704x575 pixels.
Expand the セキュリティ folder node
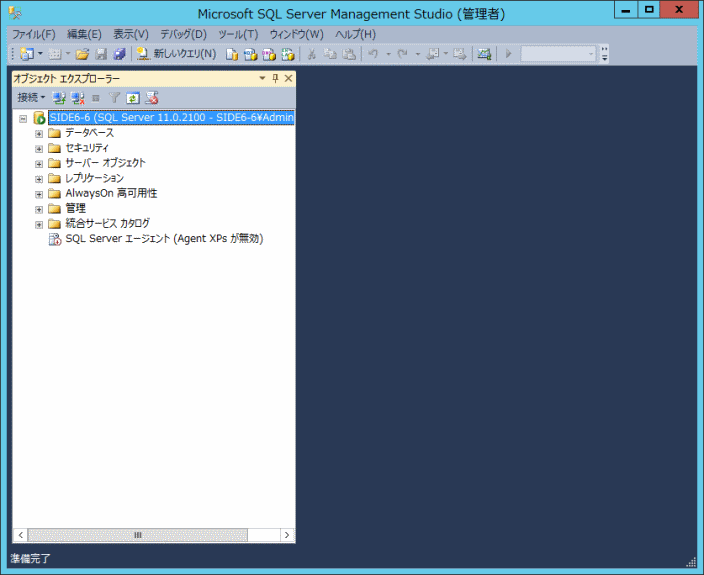tap(39, 148)
